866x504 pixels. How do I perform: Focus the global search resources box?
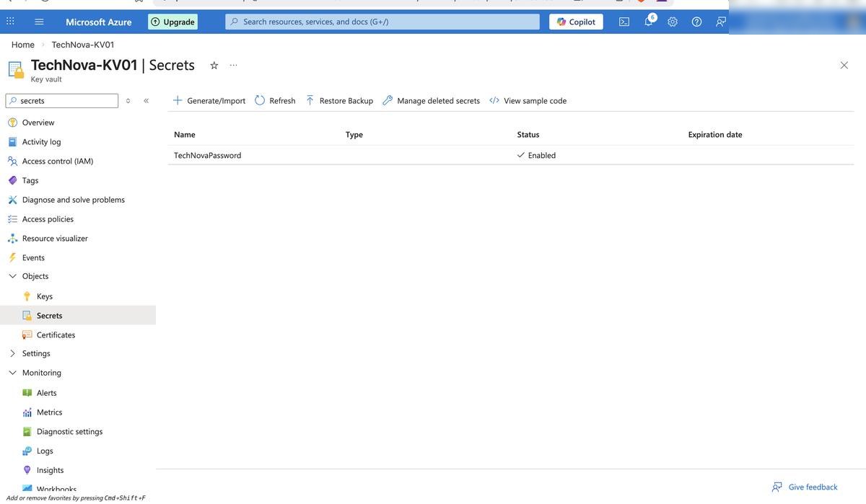click(x=382, y=22)
